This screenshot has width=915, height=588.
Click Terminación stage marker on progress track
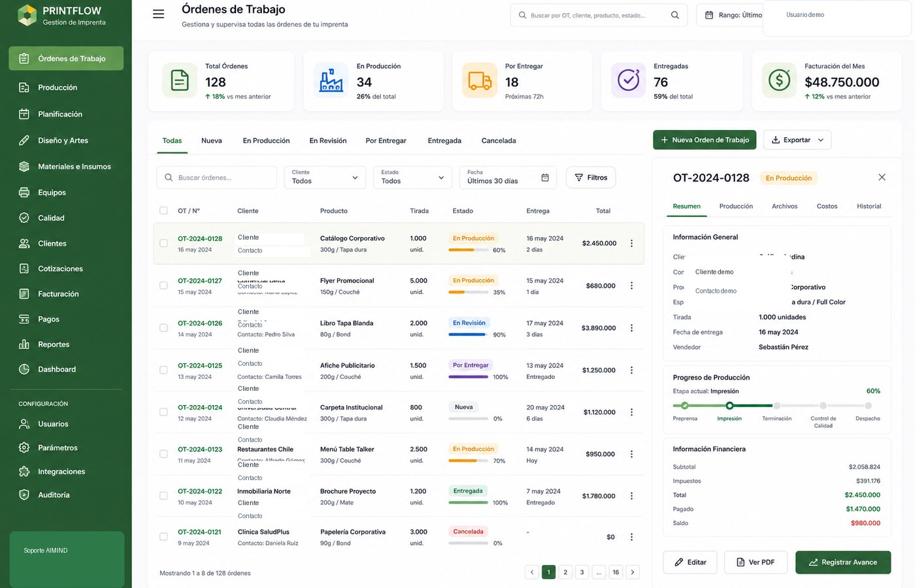pyautogui.click(x=776, y=406)
